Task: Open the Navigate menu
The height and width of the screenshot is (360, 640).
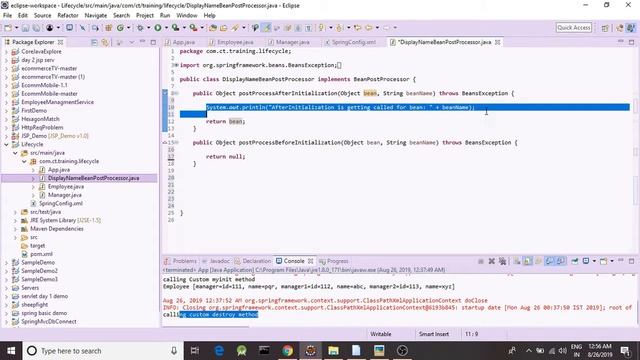Action: 96,16
